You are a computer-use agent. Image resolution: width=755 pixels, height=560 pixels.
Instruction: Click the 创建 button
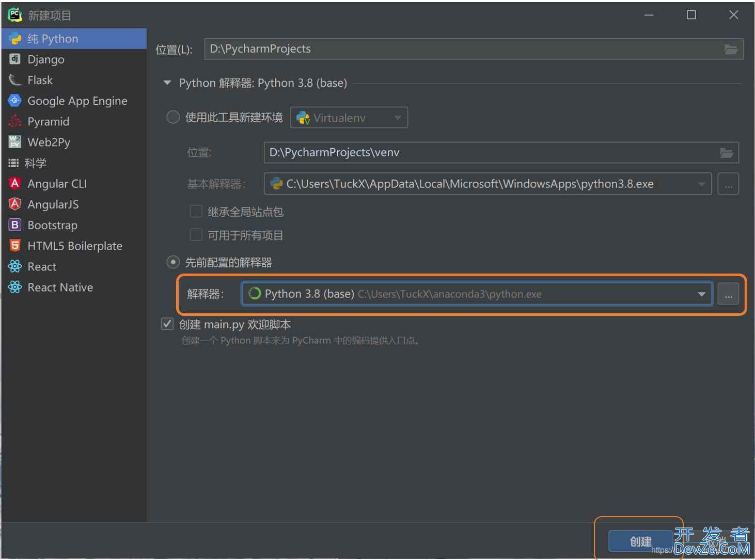click(x=640, y=541)
